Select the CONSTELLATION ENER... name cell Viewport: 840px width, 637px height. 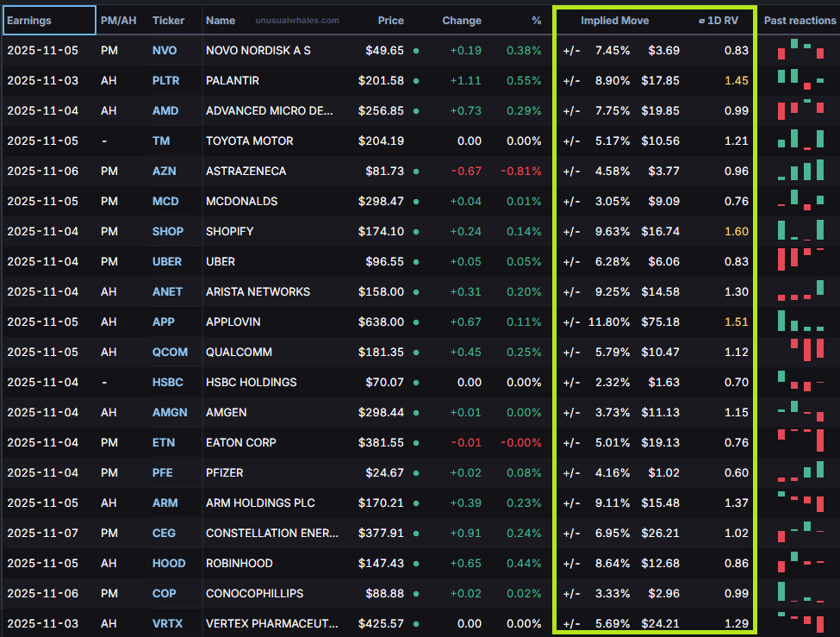point(272,533)
